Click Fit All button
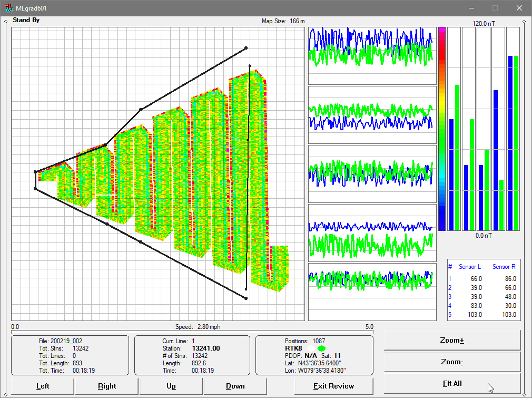 pyautogui.click(x=452, y=383)
